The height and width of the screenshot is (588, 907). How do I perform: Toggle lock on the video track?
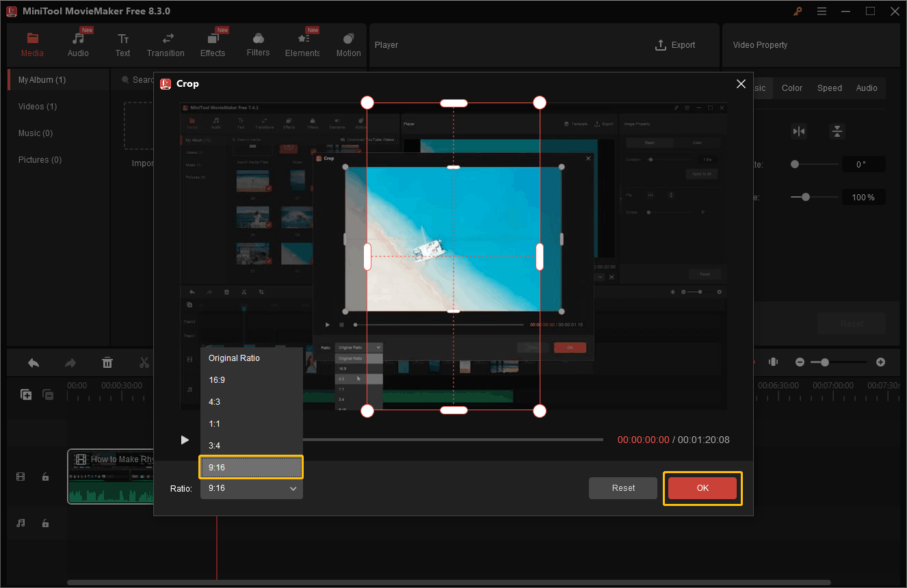tap(45, 477)
